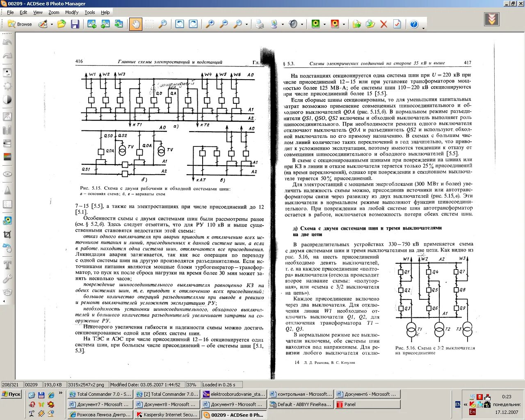Switch to Default - ABBYY FineReader taskbar button

click(x=301, y=404)
